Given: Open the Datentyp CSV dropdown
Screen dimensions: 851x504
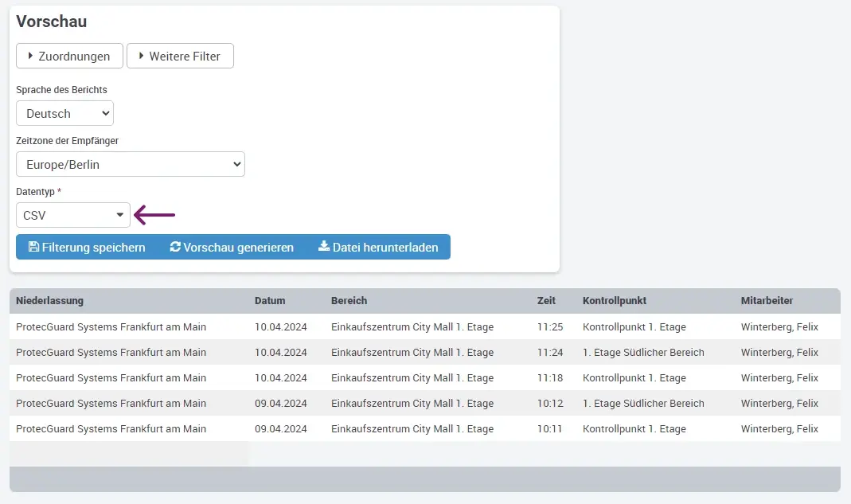Looking at the screenshot, I should (x=72, y=215).
